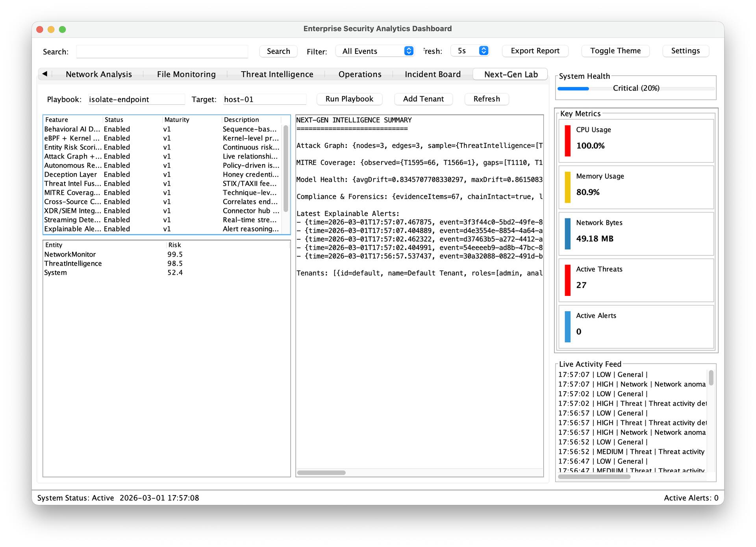Click Export Report
The height and width of the screenshot is (547, 756).
(535, 51)
